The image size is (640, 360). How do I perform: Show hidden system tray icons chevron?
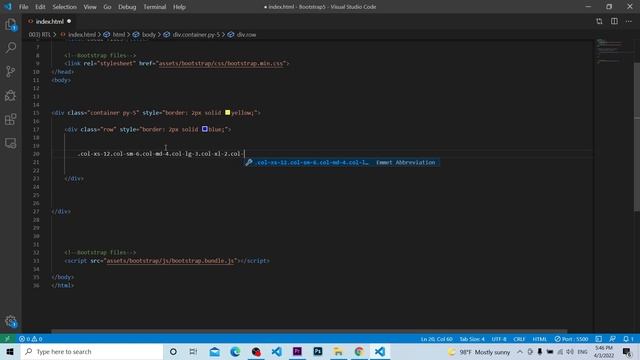pyautogui.click(x=520, y=351)
